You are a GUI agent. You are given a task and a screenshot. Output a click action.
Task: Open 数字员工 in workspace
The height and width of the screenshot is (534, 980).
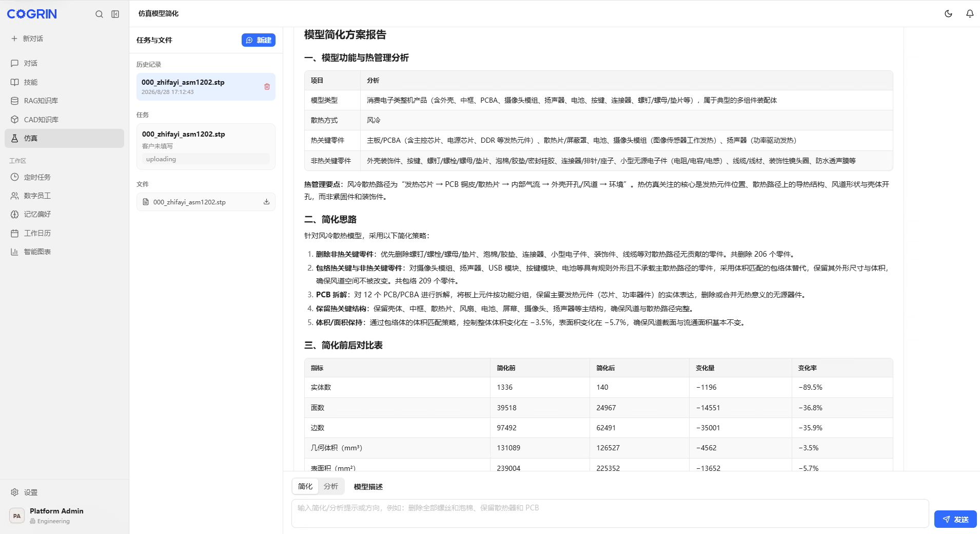pos(64,196)
